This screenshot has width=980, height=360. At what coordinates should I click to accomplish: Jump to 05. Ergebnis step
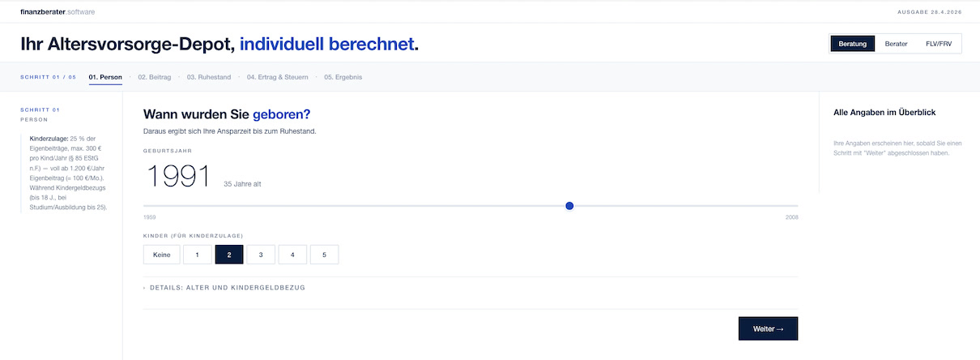pyautogui.click(x=343, y=77)
